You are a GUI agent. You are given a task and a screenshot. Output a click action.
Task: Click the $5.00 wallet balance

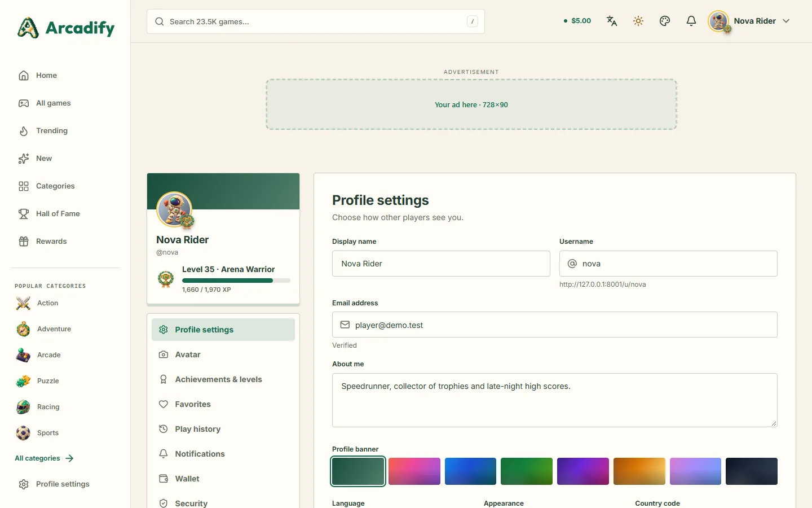coord(577,21)
